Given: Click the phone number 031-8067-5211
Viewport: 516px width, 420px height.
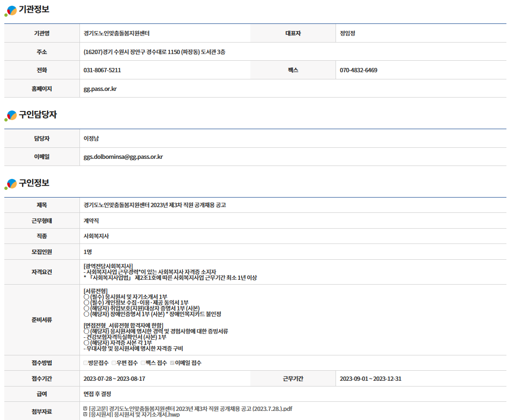Looking at the screenshot, I should click(x=102, y=70).
